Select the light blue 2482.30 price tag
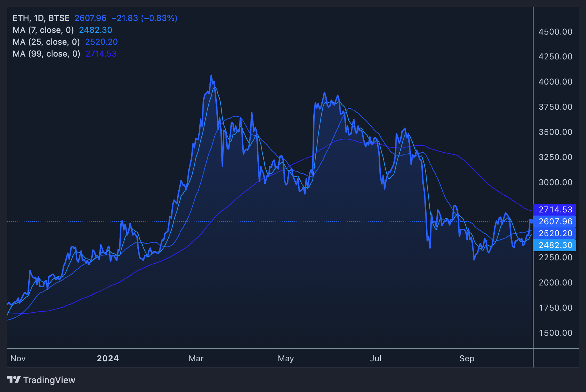The width and height of the screenshot is (586, 392). point(555,245)
